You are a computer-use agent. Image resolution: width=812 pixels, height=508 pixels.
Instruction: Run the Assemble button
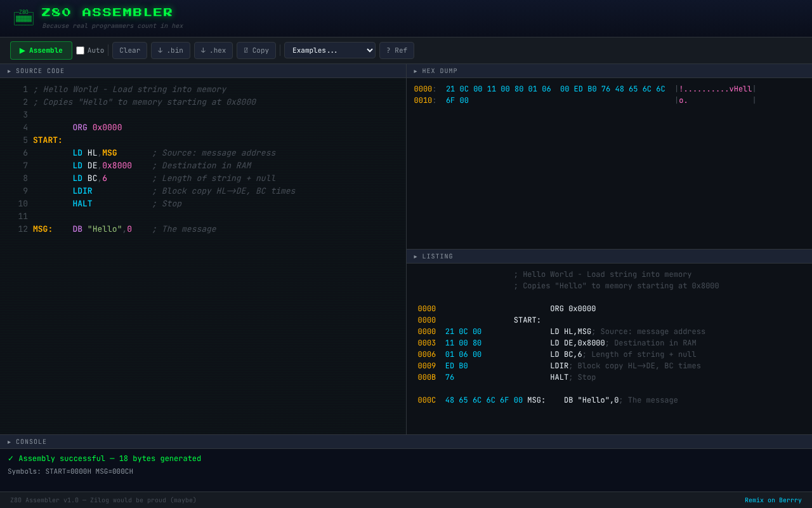point(41,51)
